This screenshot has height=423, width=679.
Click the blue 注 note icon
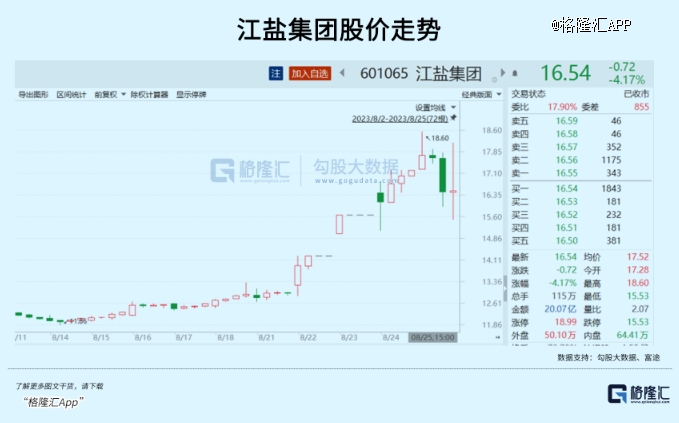coord(275,73)
